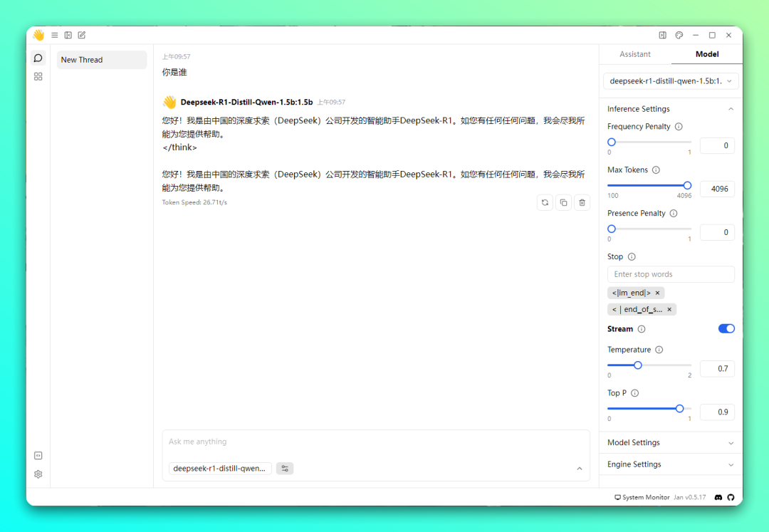The width and height of the screenshot is (769, 532).
Task: Expand the Model Settings section
Action: pyautogui.click(x=671, y=442)
